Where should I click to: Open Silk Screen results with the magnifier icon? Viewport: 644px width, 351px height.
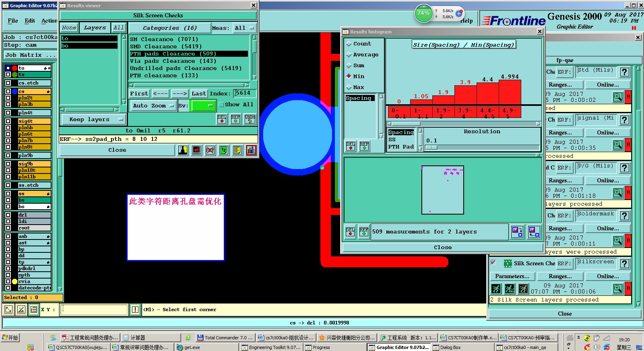(x=618, y=289)
